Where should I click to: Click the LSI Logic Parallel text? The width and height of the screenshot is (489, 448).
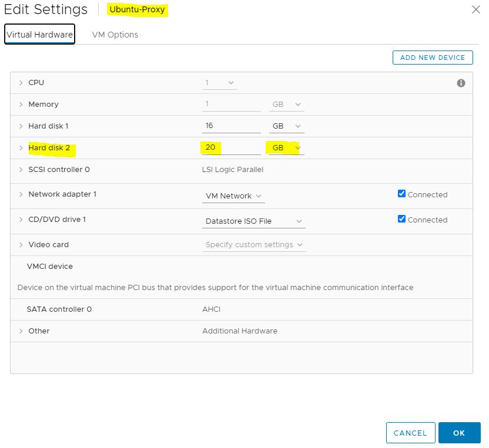click(x=233, y=170)
